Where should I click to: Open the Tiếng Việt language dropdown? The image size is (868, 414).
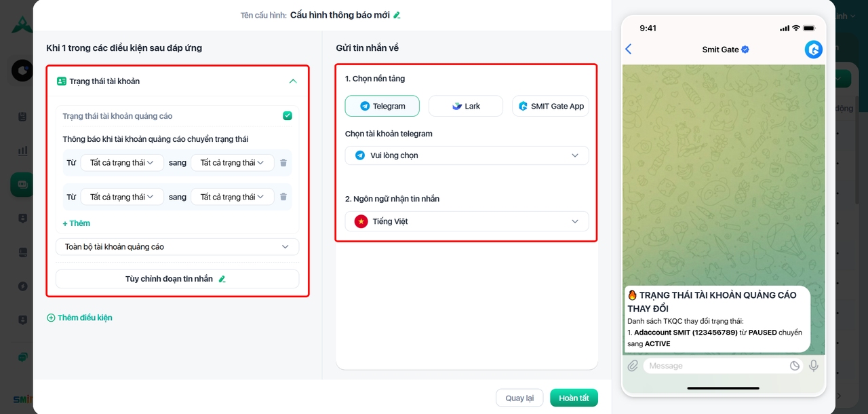pyautogui.click(x=467, y=221)
